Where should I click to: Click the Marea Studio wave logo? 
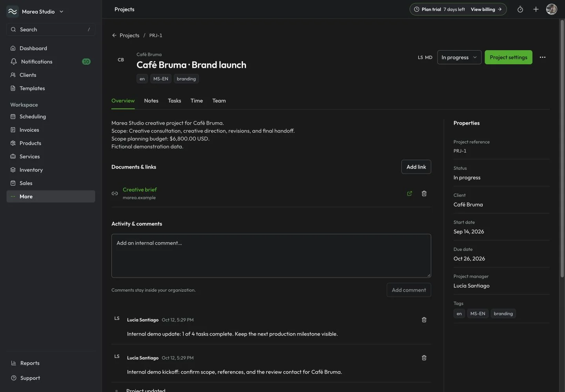[x=13, y=12]
